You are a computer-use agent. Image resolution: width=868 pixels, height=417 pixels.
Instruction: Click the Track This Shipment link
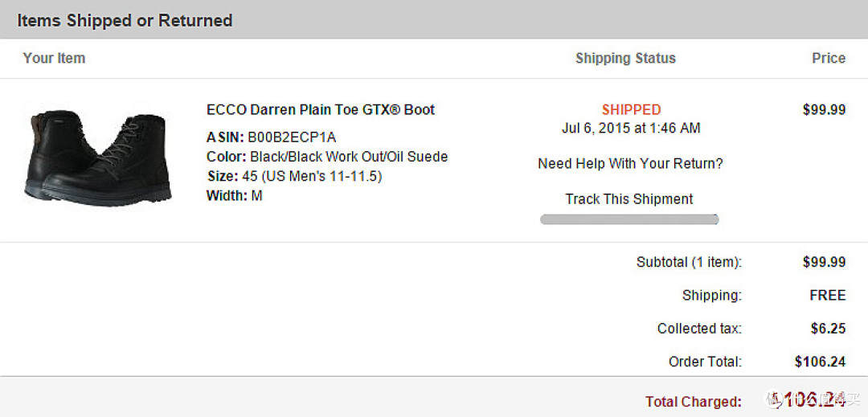629,199
